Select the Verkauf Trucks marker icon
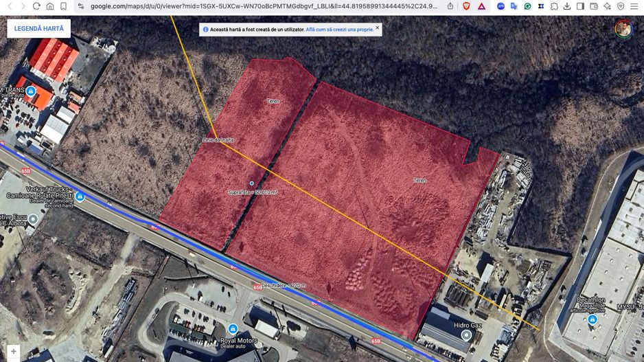 [x=80, y=197]
